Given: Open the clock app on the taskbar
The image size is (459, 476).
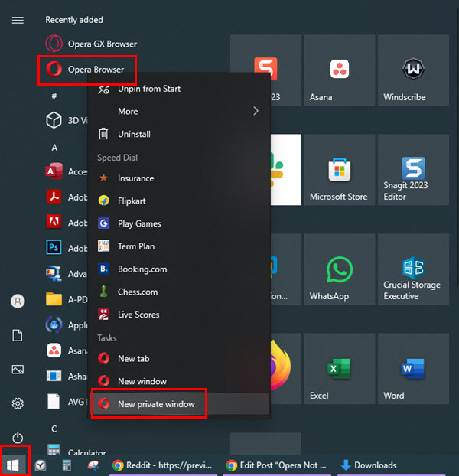Looking at the screenshot, I should (41, 465).
